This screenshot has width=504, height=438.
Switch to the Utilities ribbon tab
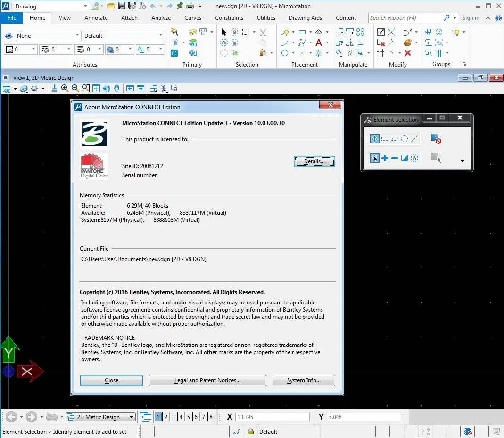pyautogui.click(x=266, y=18)
